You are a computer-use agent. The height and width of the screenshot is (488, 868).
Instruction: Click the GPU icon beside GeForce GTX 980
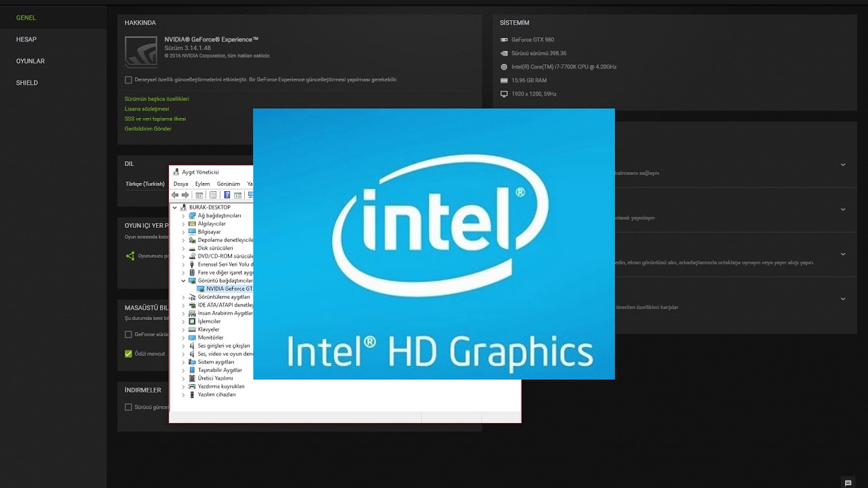point(504,40)
